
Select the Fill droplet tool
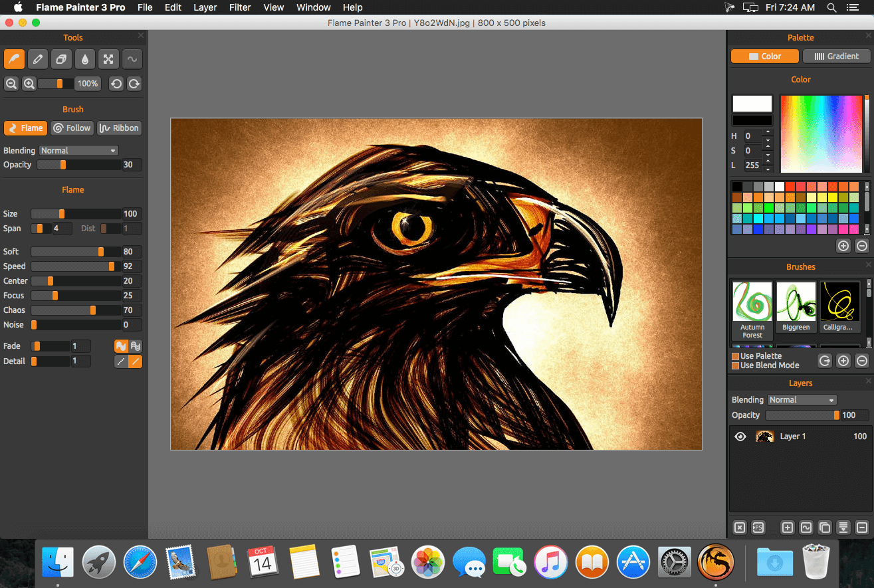click(84, 59)
